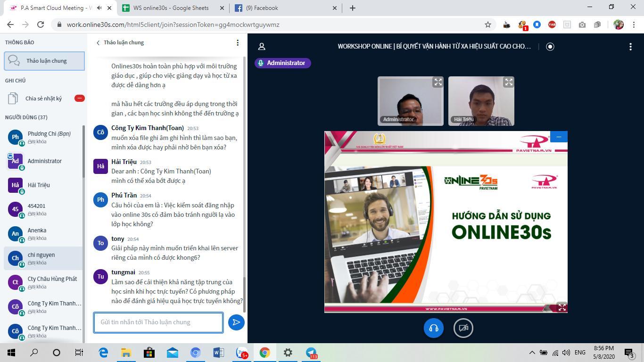Go back with Thảo luận chung arrow
Screen dimensions: 644x362
[x=120, y=42]
